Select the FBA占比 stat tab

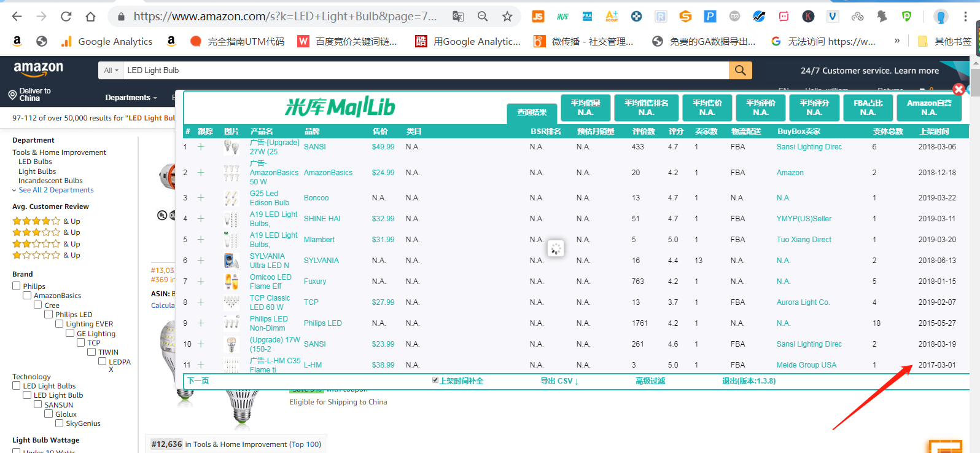tap(868, 108)
